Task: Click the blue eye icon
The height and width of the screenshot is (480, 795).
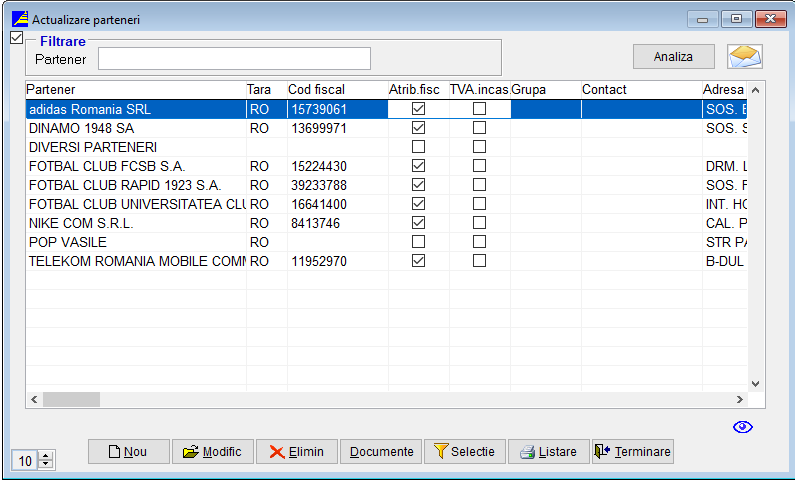Action: tap(742, 427)
